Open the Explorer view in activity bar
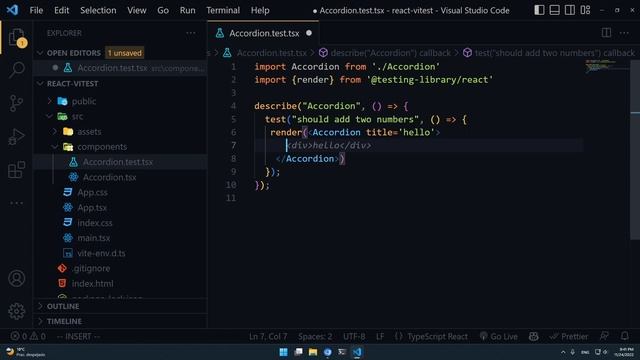Image resolution: width=640 pixels, height=360 pixels. pyautogui.click(x=17, y=38)
